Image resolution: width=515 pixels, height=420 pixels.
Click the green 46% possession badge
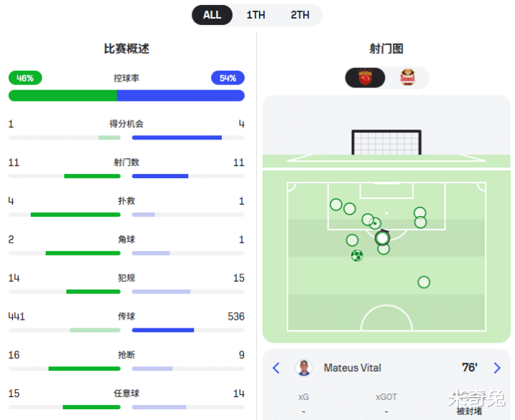coord(25,78)
